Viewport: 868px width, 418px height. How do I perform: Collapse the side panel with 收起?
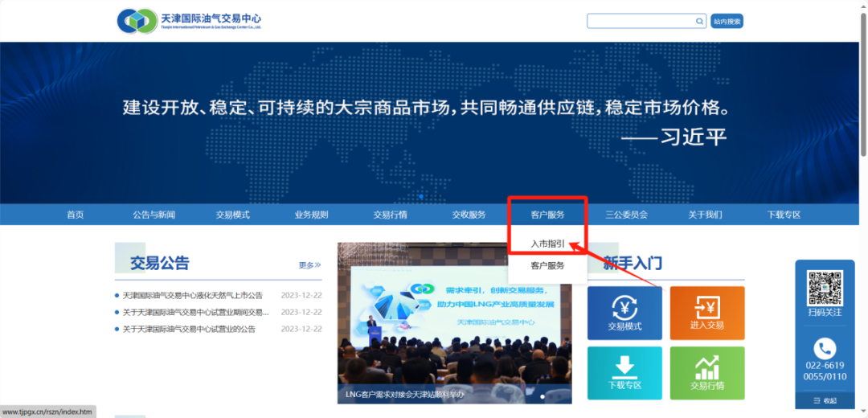pos(825,400)
